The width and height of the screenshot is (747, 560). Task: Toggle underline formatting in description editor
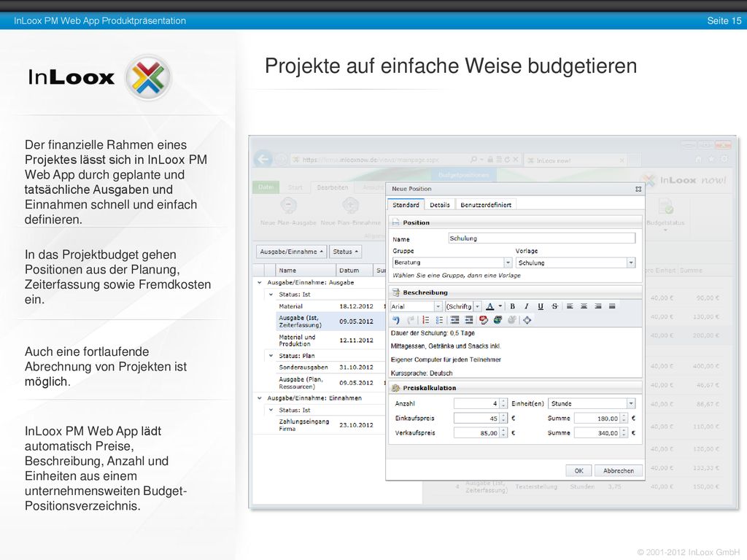click(x=541, y=306)
